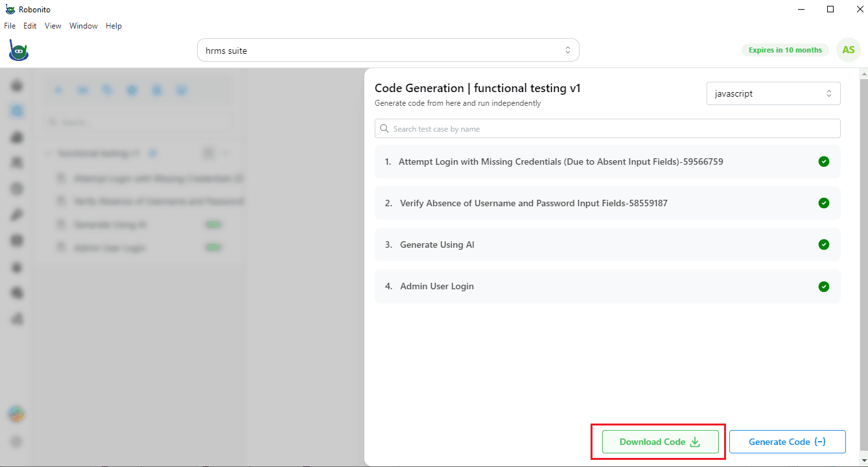Click the bar chart icon in the left sidebar

pos(17,318)
